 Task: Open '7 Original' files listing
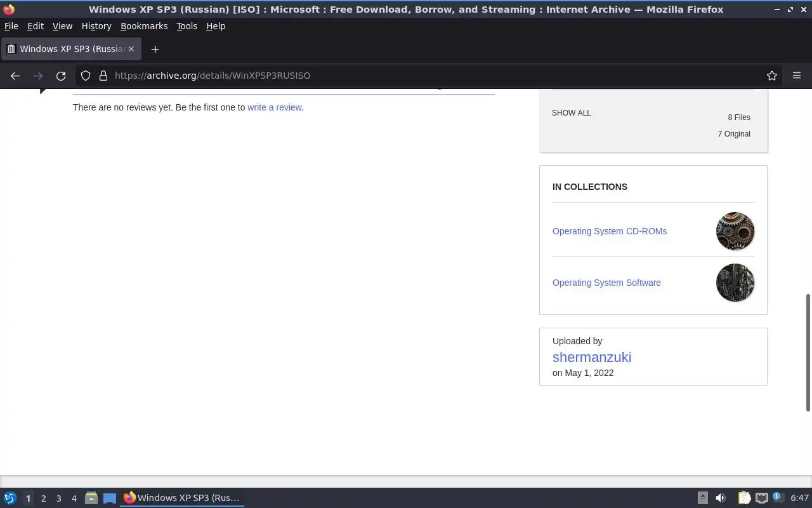point(734,134)
